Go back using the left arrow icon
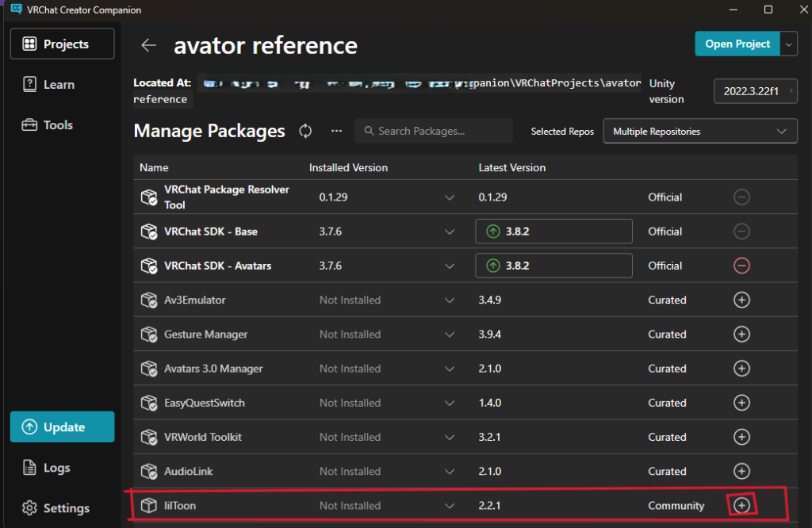The image size is (812, 528). pyautogui.click(x=148, y=45)
